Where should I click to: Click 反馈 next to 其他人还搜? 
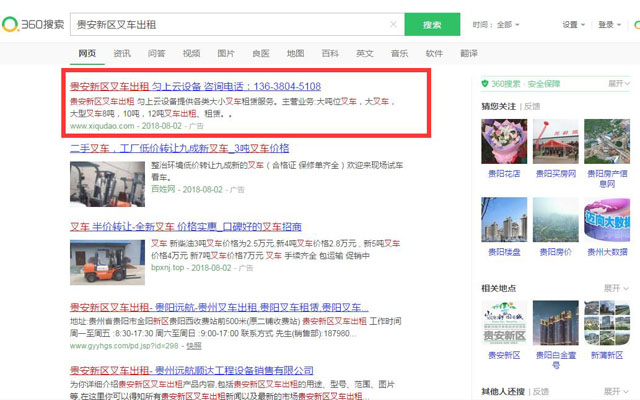pyautogui.click(x=541, y=391)
